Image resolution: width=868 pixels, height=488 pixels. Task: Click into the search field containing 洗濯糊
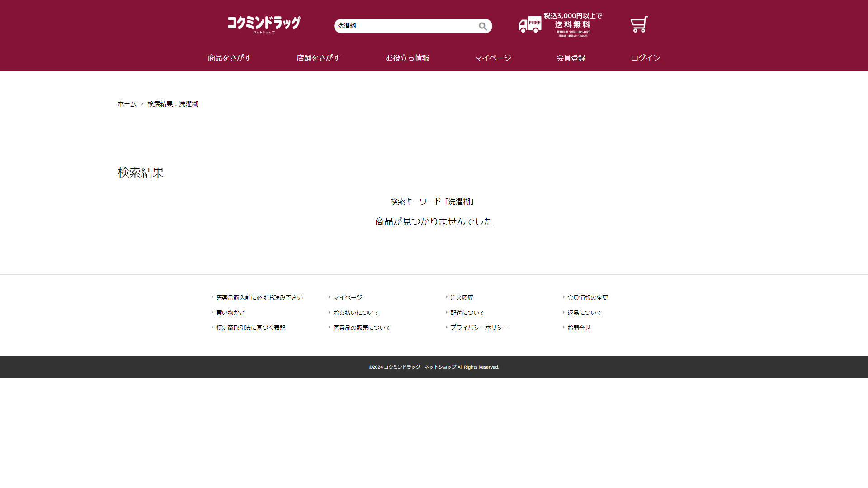405,26
